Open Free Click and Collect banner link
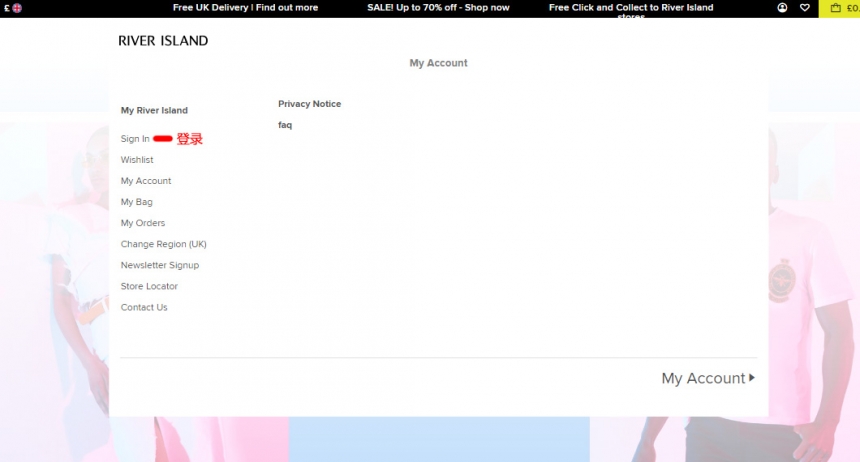The height and width of the screenshot is (462, 860). point(631,8)
